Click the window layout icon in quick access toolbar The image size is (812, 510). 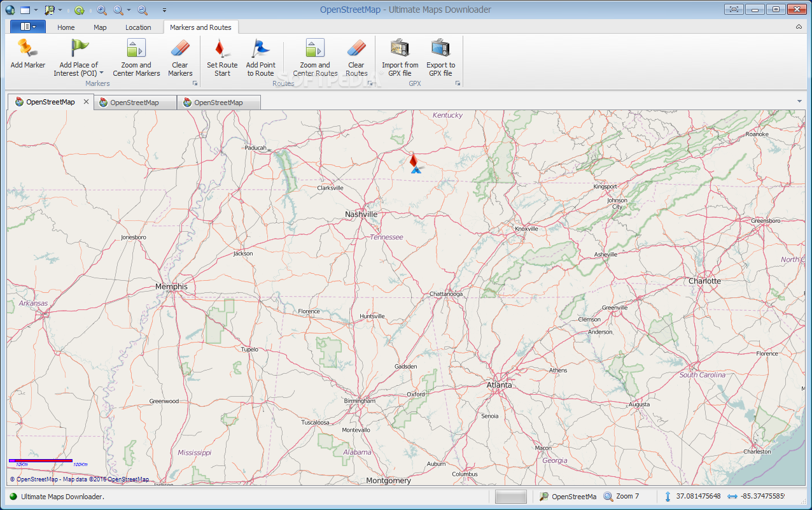(x=25, y=10)
